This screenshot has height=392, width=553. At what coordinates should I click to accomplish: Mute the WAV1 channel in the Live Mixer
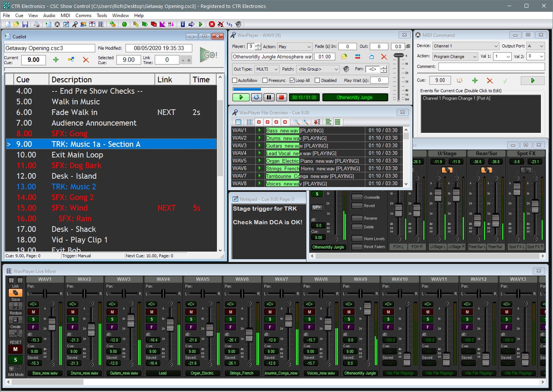click(x=33, y=312)
